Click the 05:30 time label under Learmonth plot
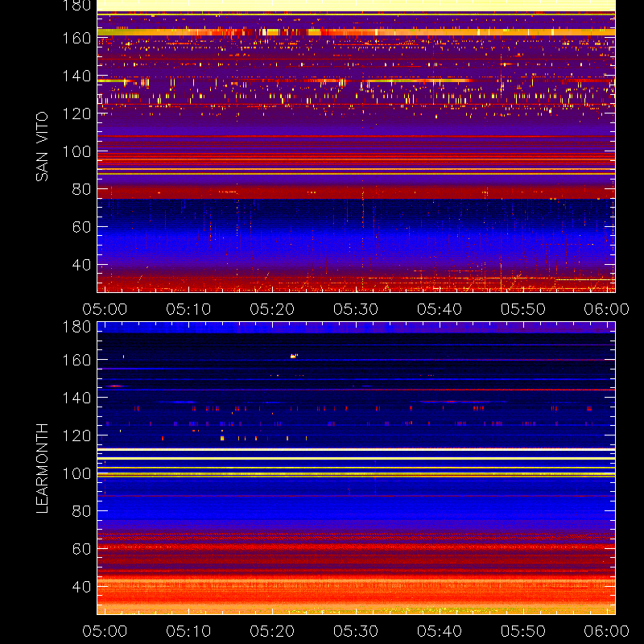 (356, 631)
